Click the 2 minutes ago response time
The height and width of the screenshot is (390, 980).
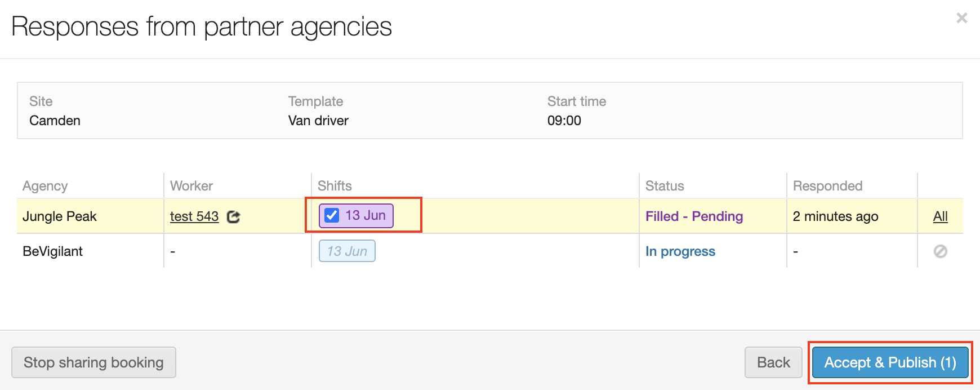coord(835,216)
